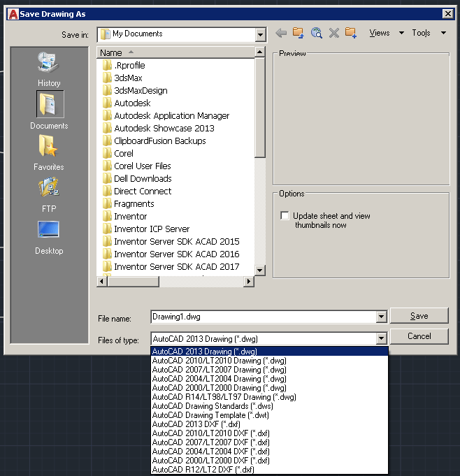Choose AutoCAD 2013 Drawing (*.dwg) option

point(269,351)
